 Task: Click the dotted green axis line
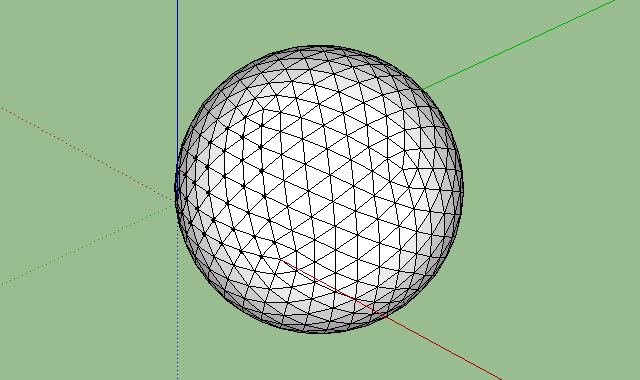pos(88,245)
